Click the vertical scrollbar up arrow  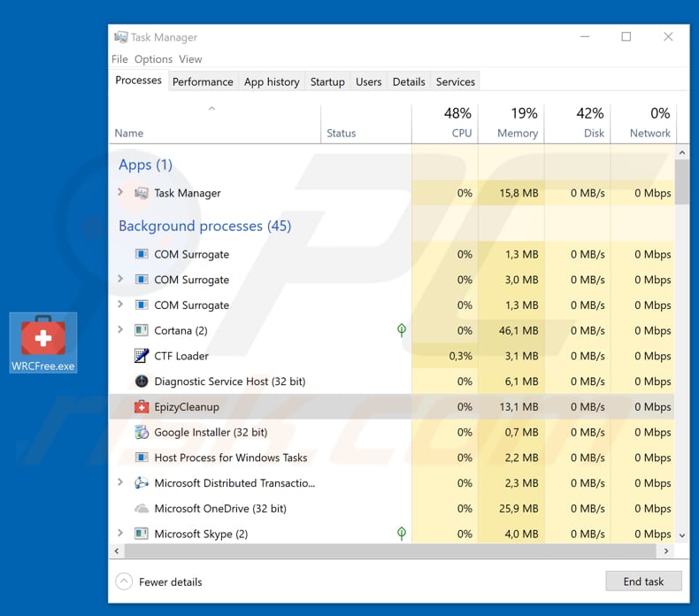pos(682,152)
